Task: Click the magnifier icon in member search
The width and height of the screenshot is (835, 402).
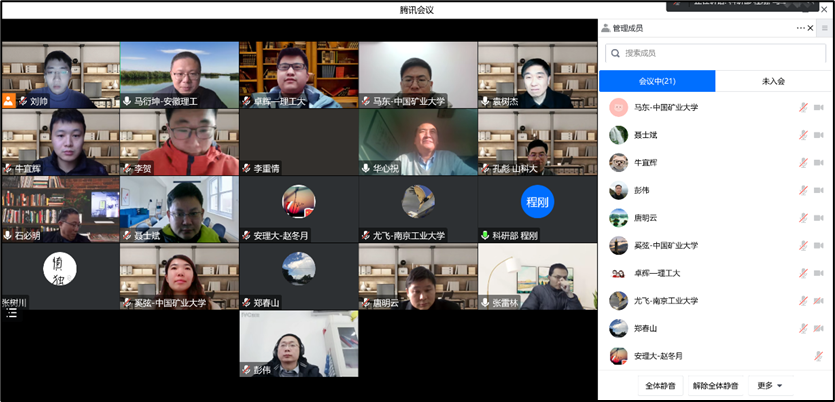Action: (615, 53)
